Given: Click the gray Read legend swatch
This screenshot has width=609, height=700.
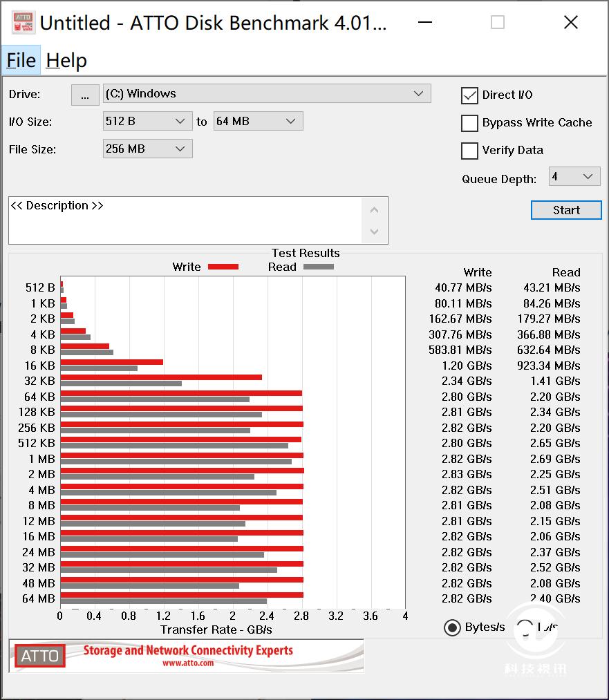Looking at the screenshot, I should click(319, 267).
